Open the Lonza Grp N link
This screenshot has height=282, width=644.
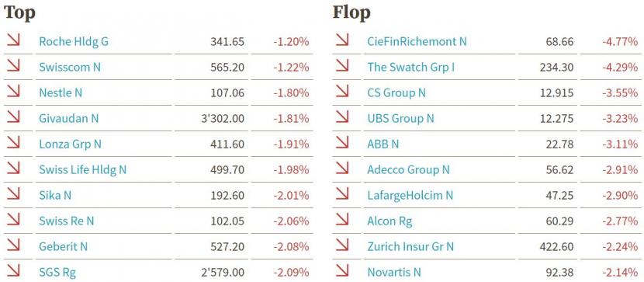pyautogui.click(x=71, y=144)
